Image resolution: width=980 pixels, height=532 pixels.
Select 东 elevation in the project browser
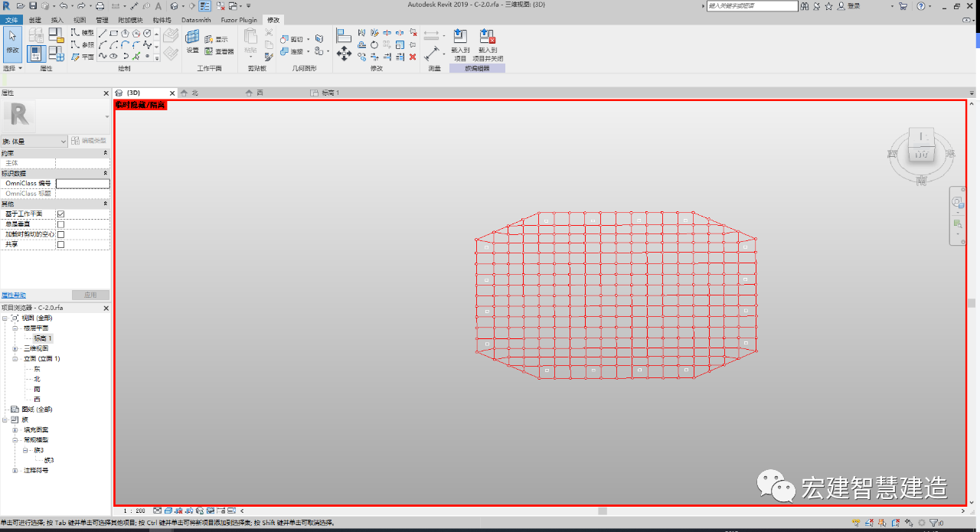[x=37, y=369]
